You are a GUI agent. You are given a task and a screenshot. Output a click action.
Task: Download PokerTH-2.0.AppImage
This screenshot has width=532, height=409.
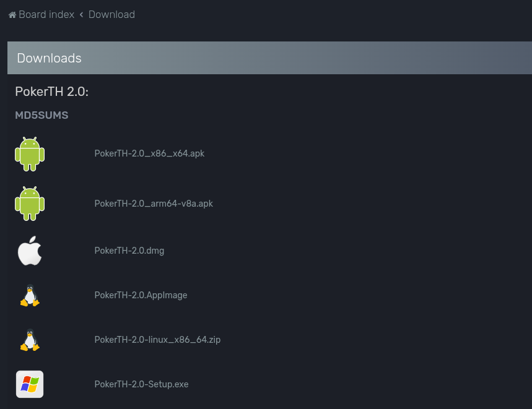(x=141, y=295)
